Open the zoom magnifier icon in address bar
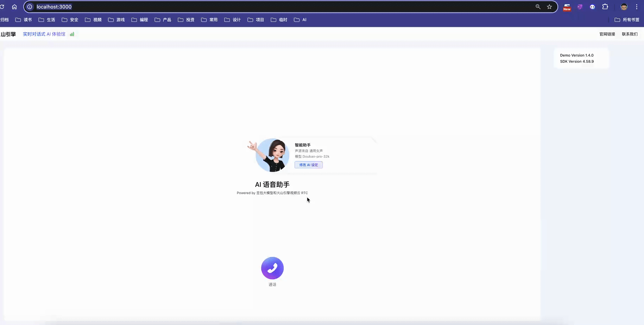Image resolution: width=644 pixels, height=325 pixels. pos(538,7)
